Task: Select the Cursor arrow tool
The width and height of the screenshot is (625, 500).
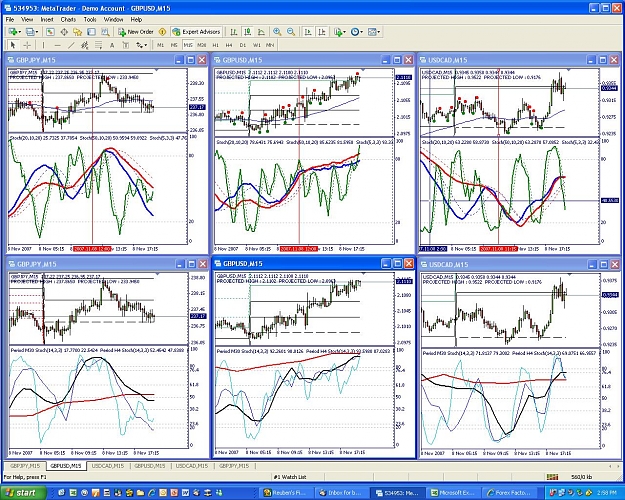Action: click(13, 45)
